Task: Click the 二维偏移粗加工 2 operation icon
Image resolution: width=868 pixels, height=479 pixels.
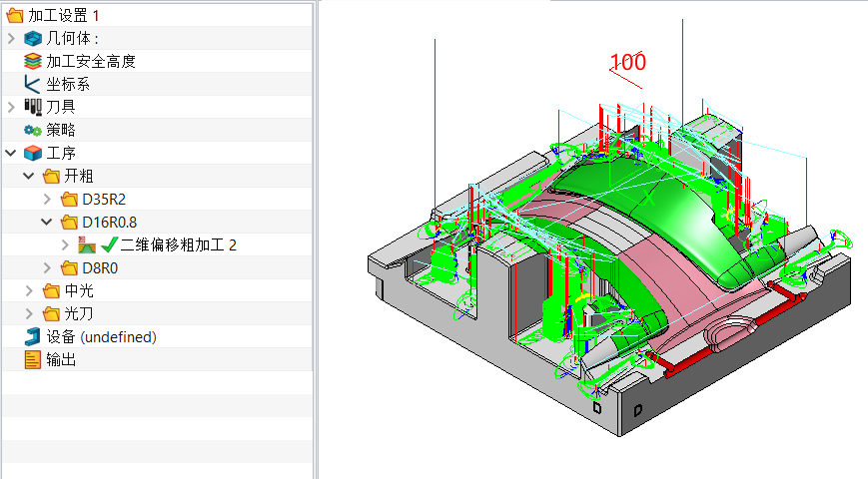Action: pos(87,245)
